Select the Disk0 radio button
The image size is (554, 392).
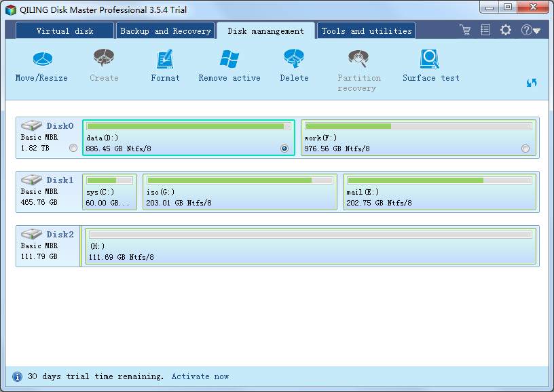(x=73, y=148)
